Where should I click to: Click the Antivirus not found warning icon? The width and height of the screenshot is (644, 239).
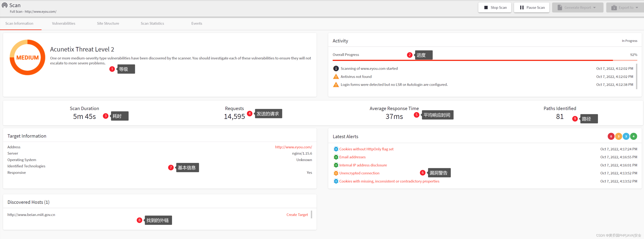tap(335, 76)
